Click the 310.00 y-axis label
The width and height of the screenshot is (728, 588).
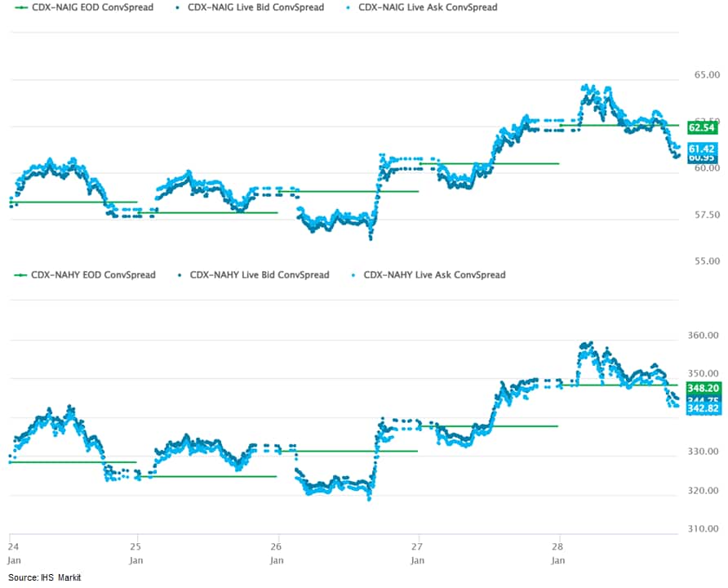pos(703,528)
